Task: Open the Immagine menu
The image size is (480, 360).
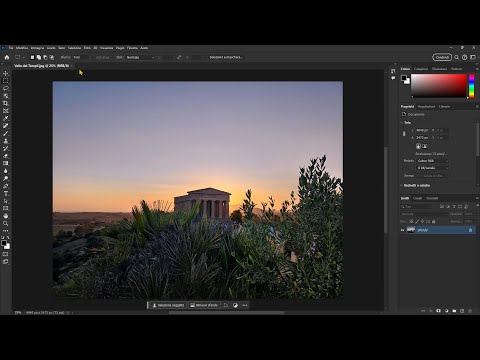Action: pyautogui.click(x=37, y=48)
